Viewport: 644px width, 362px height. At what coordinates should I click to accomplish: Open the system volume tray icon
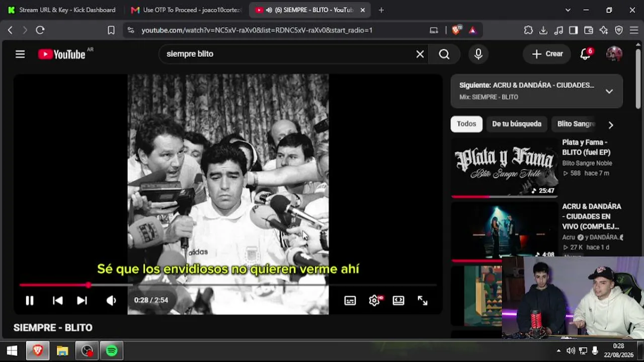(571, 351)
